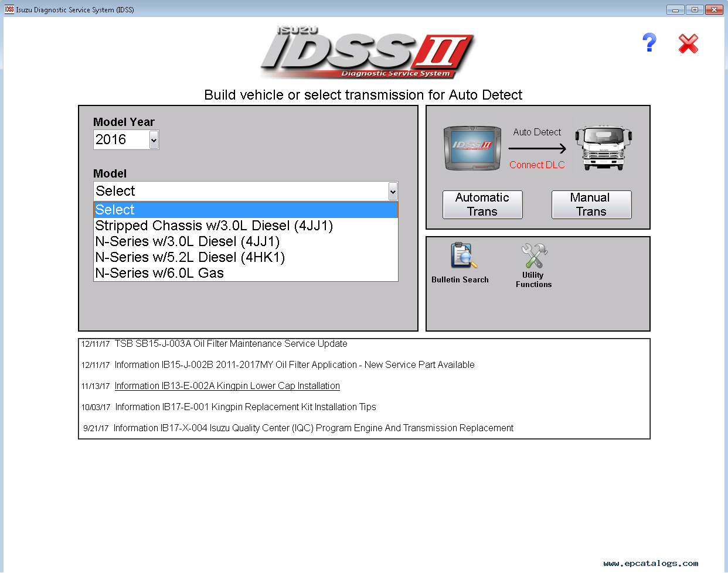The height and width of the screenshot is (573, 728).
Task: Open the blue question mark help icon
Action: (x=649, y=43)
